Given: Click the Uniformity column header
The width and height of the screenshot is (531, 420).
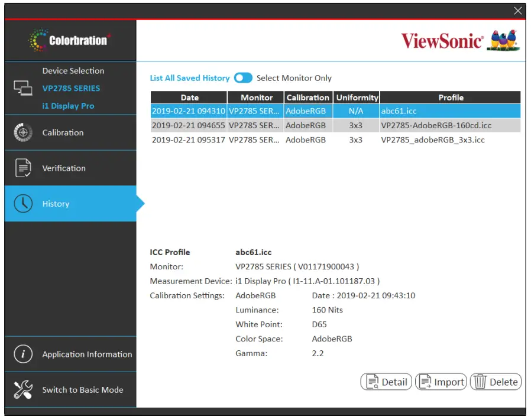Looking at the screenshot, I should (357, 97).
